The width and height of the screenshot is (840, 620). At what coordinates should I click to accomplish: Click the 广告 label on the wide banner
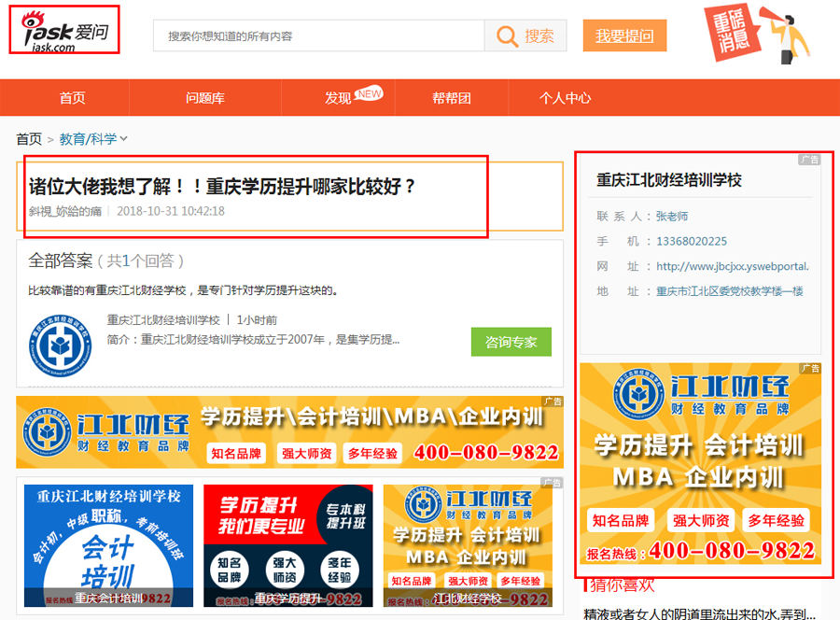click(553, 401)
